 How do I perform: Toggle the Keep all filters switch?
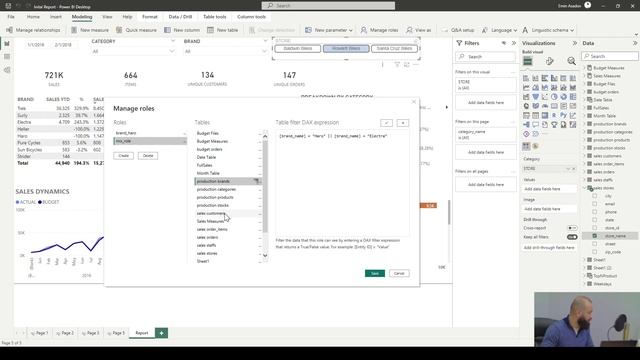pyautogui.click(x=572, y=237)
